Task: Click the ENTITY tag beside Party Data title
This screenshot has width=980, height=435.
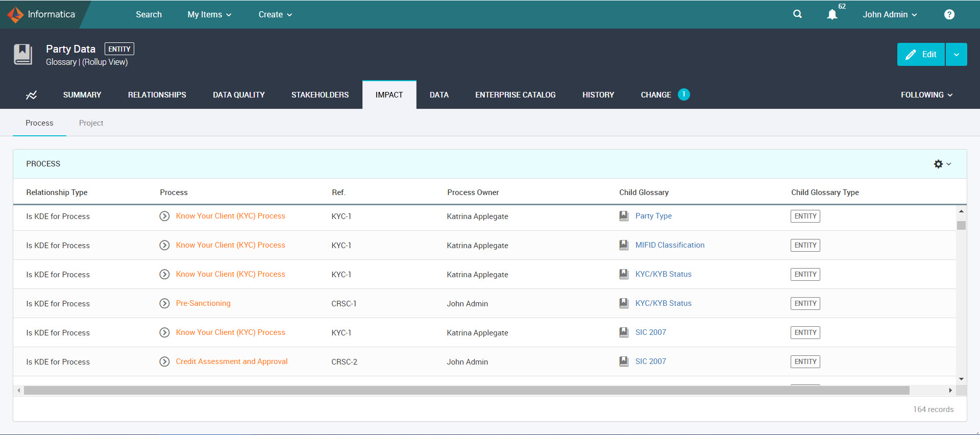Action: tap(119, 49)
